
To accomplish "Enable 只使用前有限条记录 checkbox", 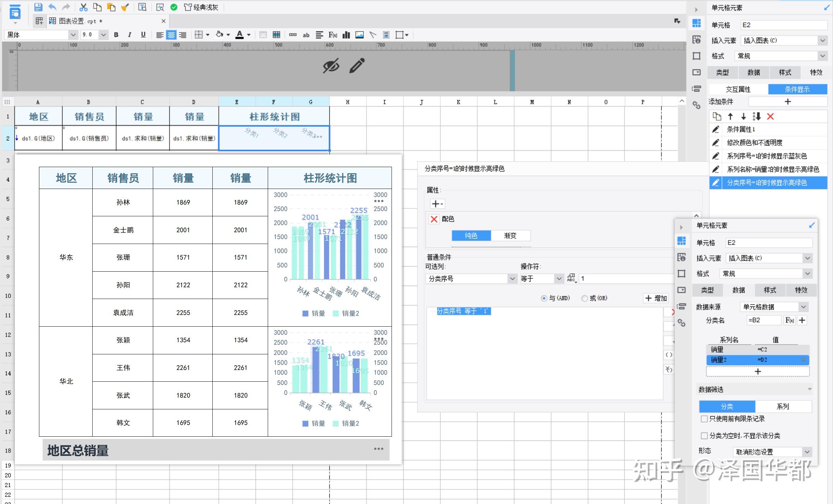I will (704, 419).
